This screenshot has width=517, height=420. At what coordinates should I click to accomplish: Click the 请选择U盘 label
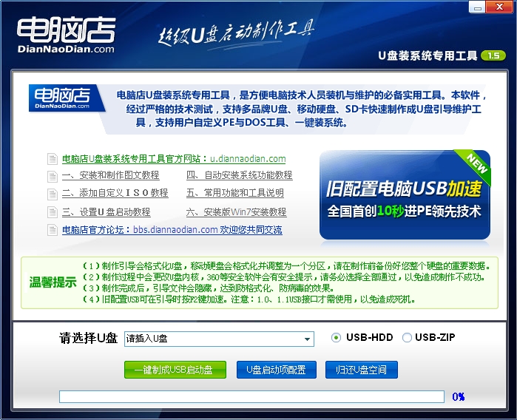88,338
